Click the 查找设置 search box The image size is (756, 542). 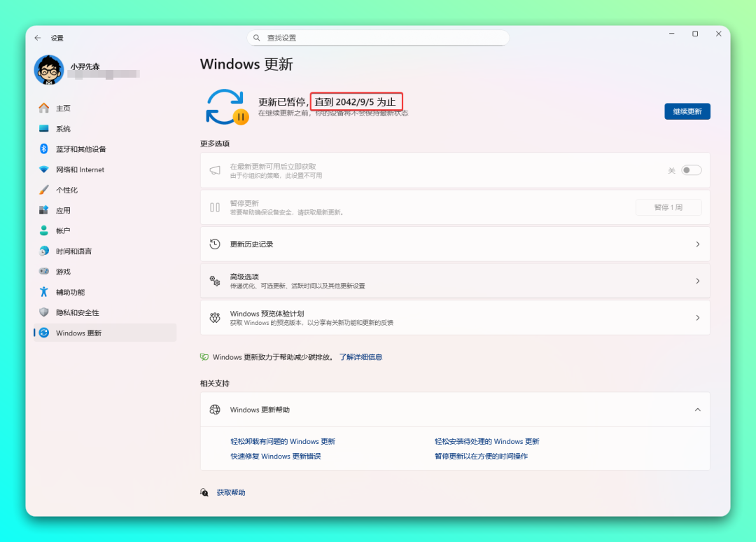coord(378,38)
